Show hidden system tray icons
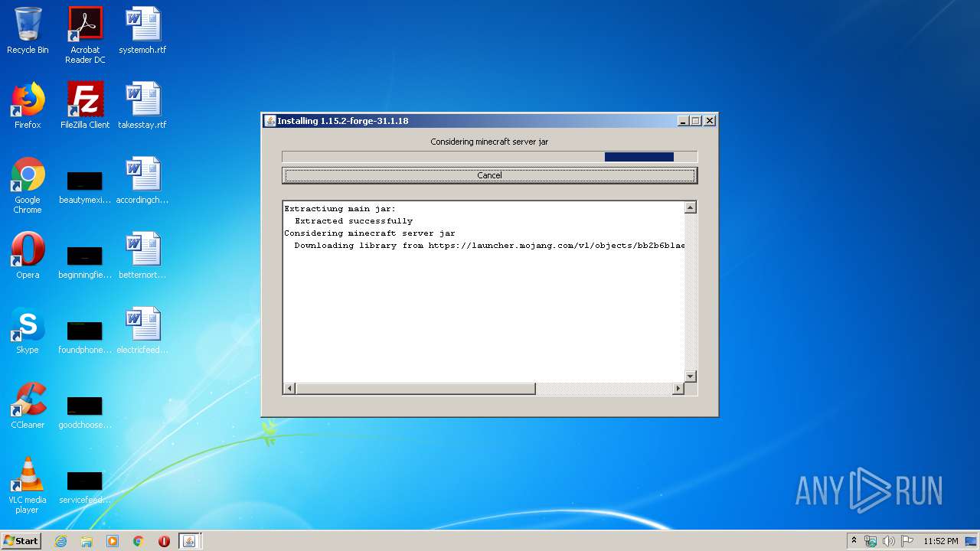980x551 pixels. point(854,540)
